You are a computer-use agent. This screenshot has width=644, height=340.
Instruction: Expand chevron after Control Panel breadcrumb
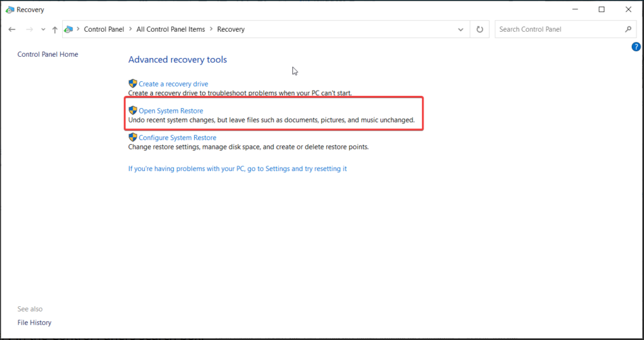click(131, 29)
